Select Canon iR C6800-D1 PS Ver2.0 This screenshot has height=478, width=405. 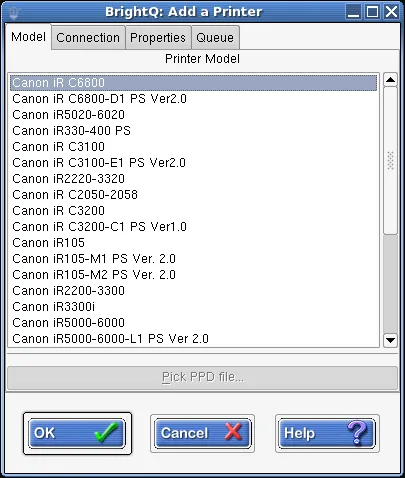pyautogui.click(x=194, y=99)
